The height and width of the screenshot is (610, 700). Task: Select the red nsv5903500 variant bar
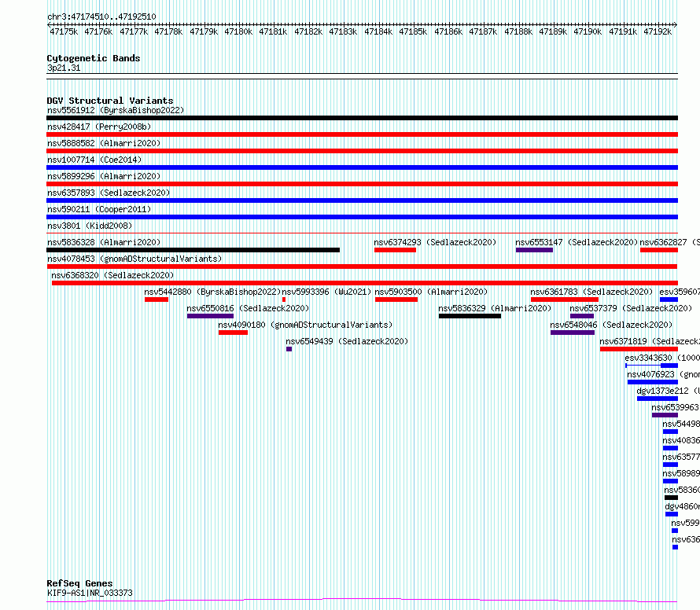(396, 299)
